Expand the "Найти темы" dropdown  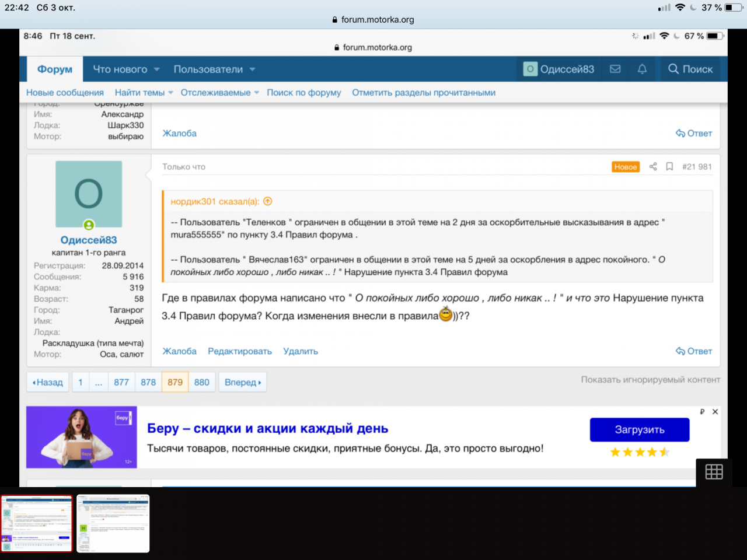[x=170, y=93]
